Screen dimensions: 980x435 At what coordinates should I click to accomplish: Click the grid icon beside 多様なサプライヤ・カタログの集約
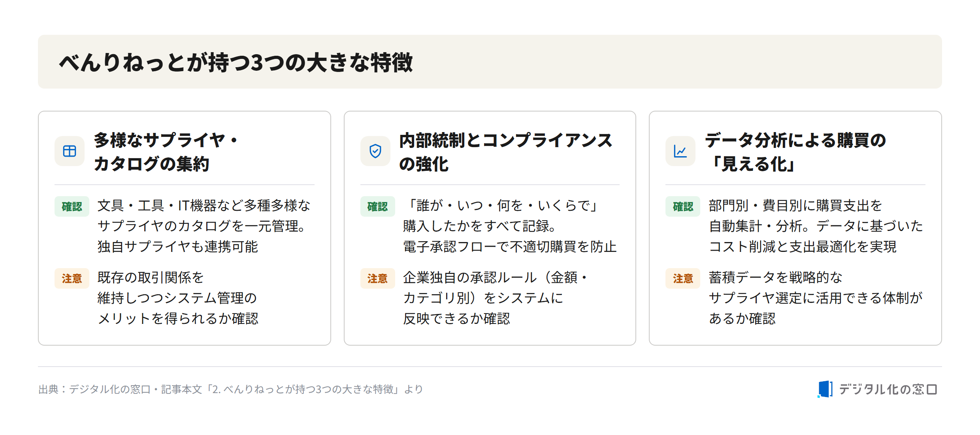(x=70, y=151)
